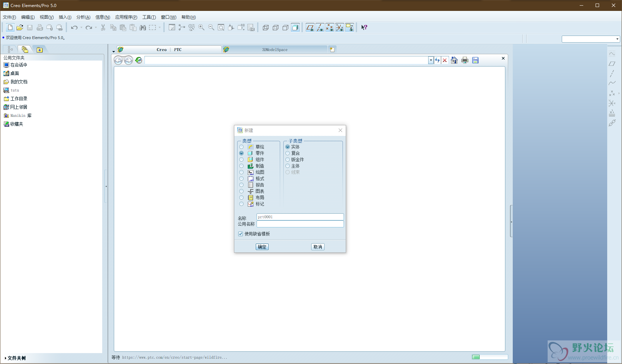Screen dimensions: 622x364
Task: Open the new browser tab button
Action: click(332, 50)
